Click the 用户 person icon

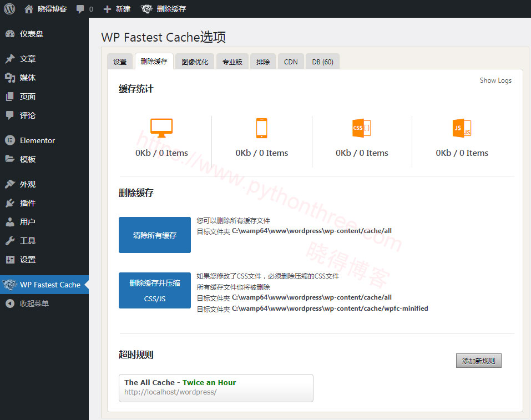click(x=10, y=222)
